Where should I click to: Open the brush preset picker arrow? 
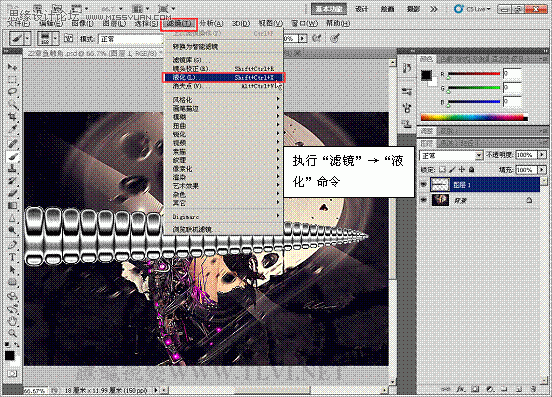tap(55, 38)
